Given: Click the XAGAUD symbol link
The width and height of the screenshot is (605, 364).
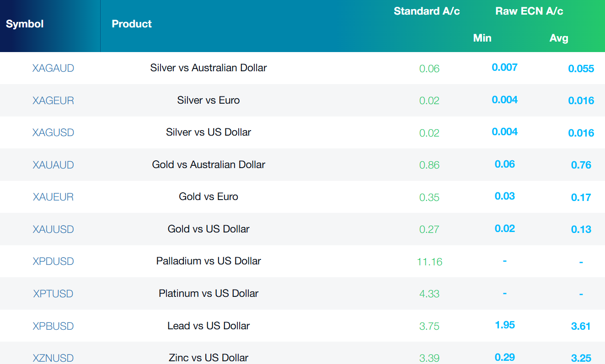Looking at the screenshot, I should (53, 68).
